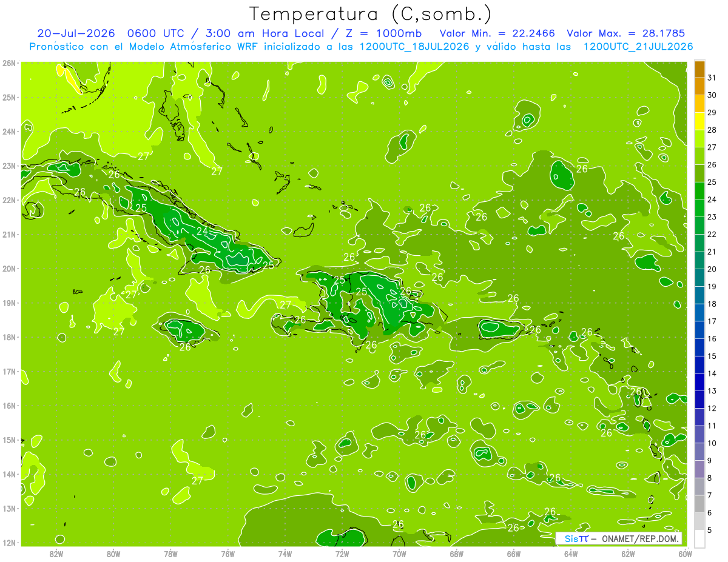728x562 pixels.
Task: Click the color scale label 13
Action: pyautogui.click(x=712, y=391)
